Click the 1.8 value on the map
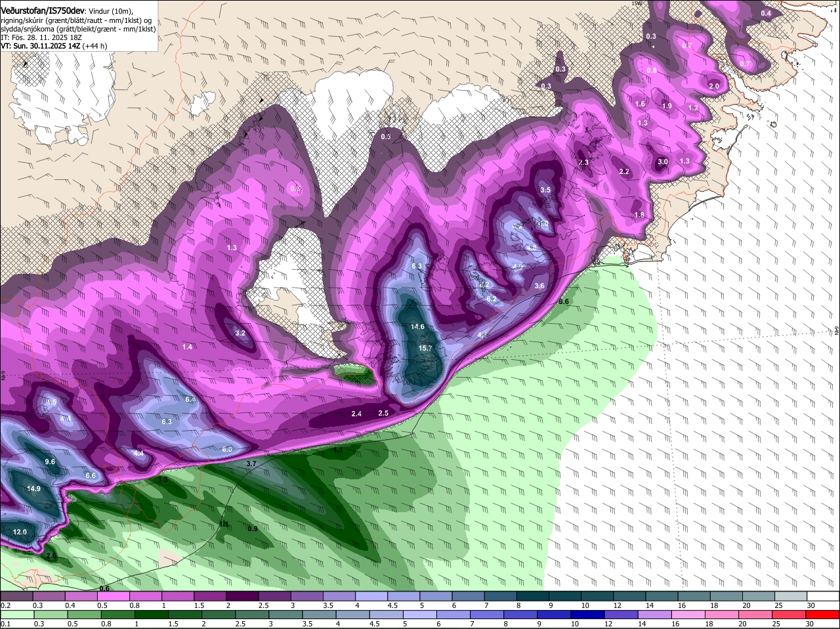The width and height of the screenshot is (840, 629). click(x=639, y=215)
